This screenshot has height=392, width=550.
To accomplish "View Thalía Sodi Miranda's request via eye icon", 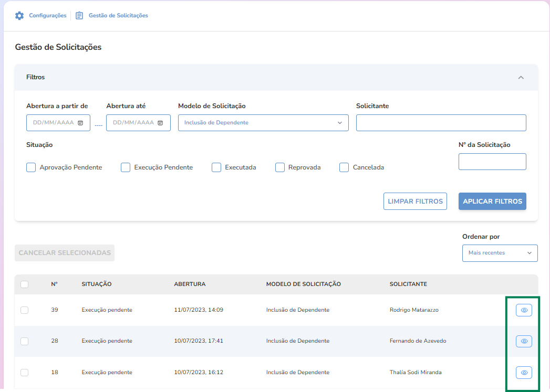I will pos(524,373).
